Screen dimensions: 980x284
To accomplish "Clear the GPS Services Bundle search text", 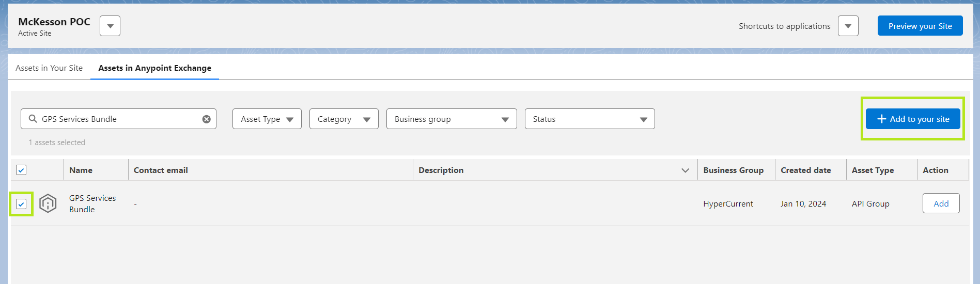I will pos(206,119).
